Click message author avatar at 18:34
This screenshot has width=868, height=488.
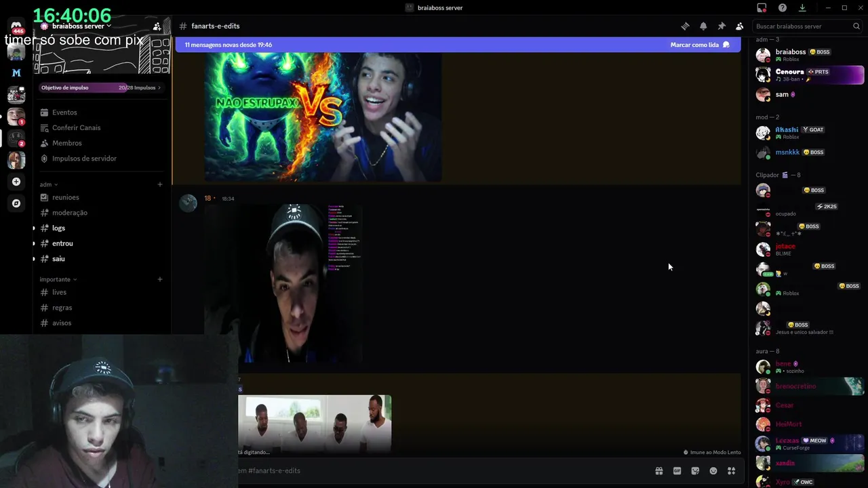188,203
